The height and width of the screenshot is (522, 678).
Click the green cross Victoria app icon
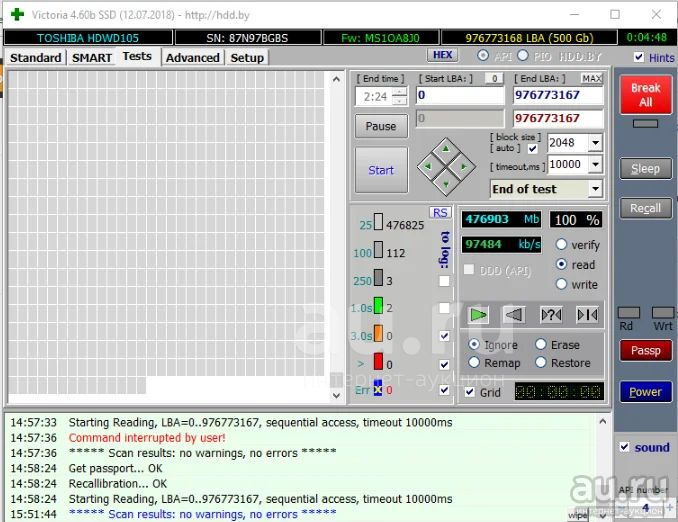(17, 14)
